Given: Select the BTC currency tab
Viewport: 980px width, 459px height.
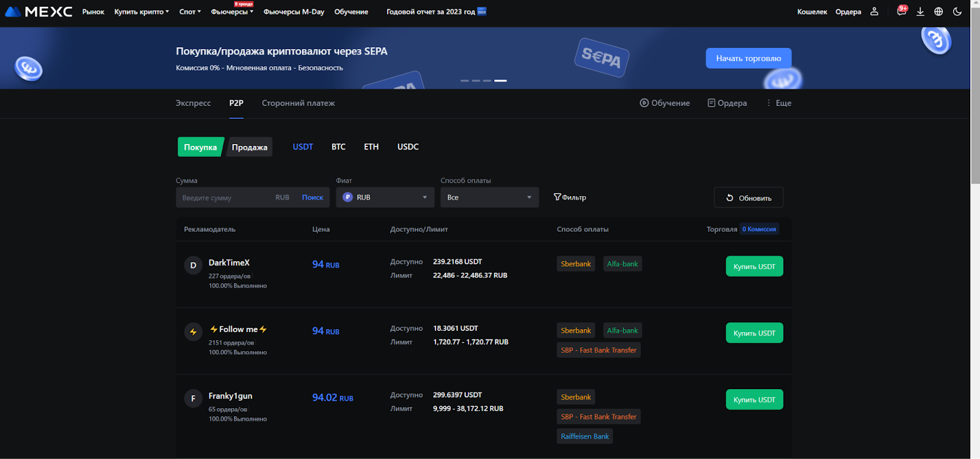Looking at the screenshot, I should tap(338, 147).
